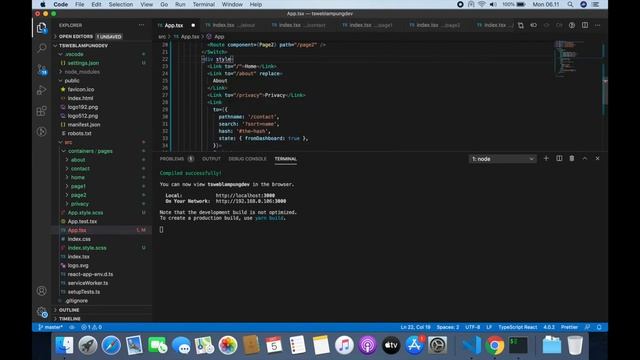Open Safari from the Dock

[111, 345]
